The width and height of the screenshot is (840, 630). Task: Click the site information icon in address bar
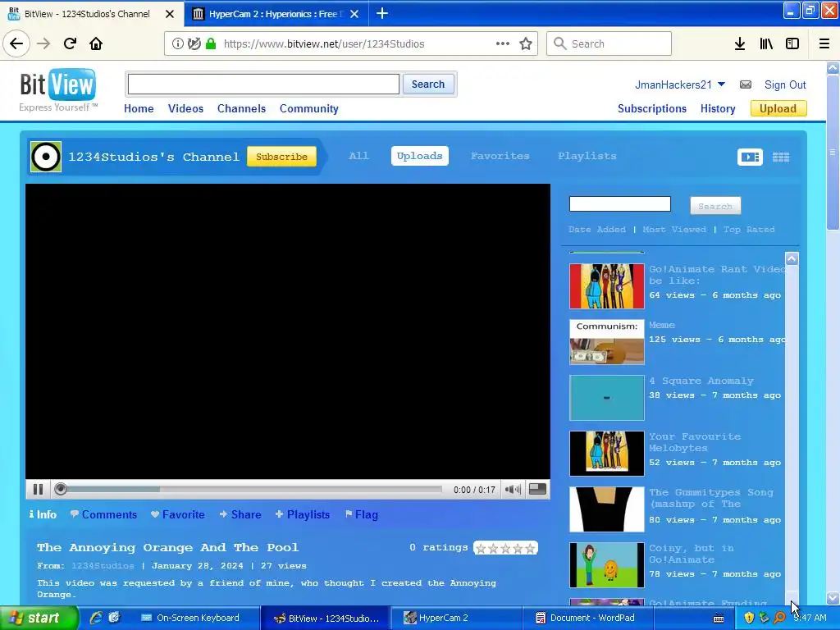(x=177, y=43)
